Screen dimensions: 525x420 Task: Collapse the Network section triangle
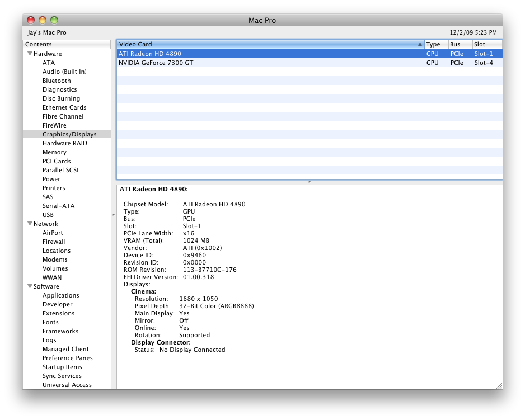[30, 224]
